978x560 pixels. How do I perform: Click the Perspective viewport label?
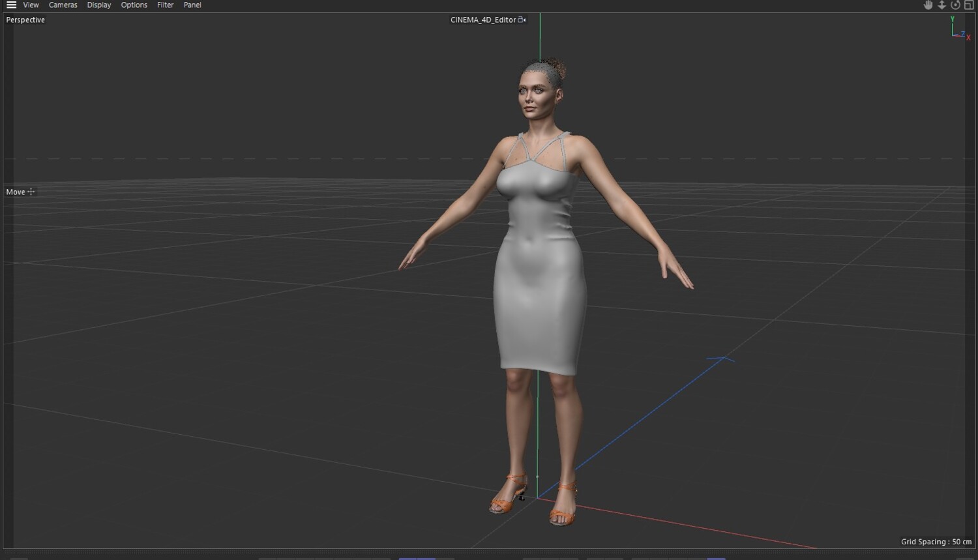tap(25, 20)
